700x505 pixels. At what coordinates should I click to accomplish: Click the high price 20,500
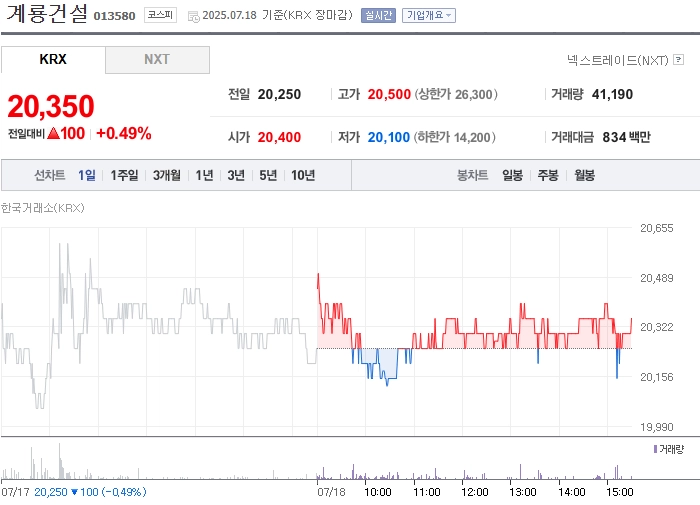tap(389, 94)
